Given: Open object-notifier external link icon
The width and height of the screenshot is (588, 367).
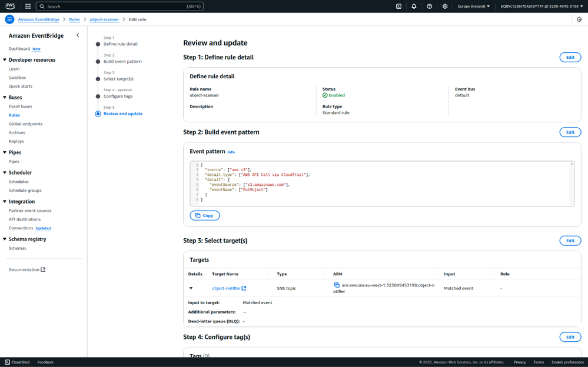Looking at the screenshot, I should (x=244, y=288).
